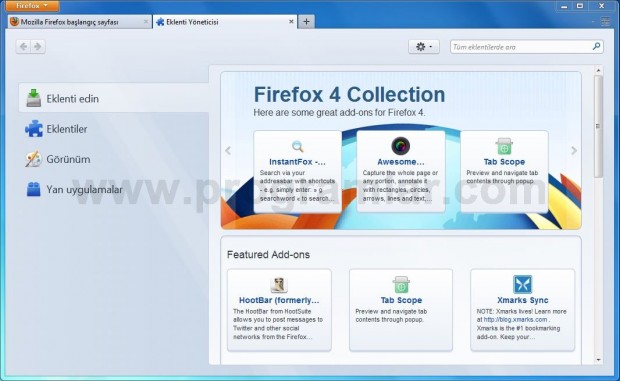This screenshot has height=381, width=620.
Task: Close the Mozilla Firefox başlangıç sayfası tab
Action: pos(146,22)
